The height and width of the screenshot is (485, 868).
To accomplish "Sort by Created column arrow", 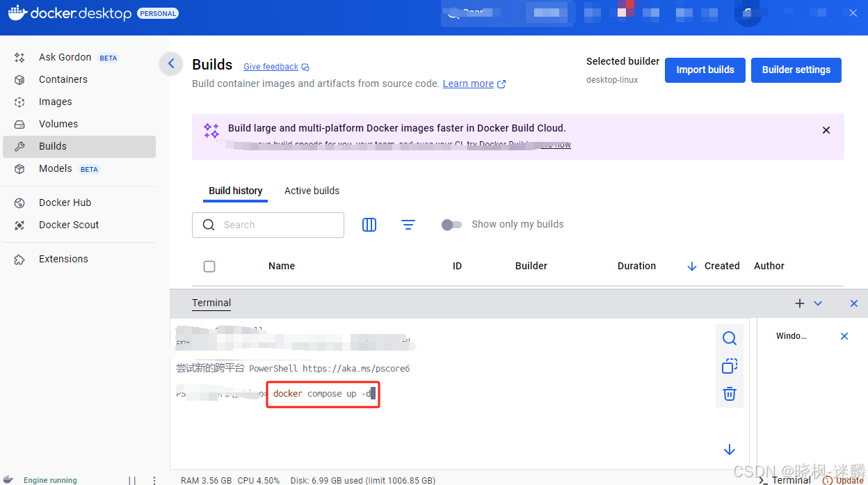I will (x=692, y=267).
